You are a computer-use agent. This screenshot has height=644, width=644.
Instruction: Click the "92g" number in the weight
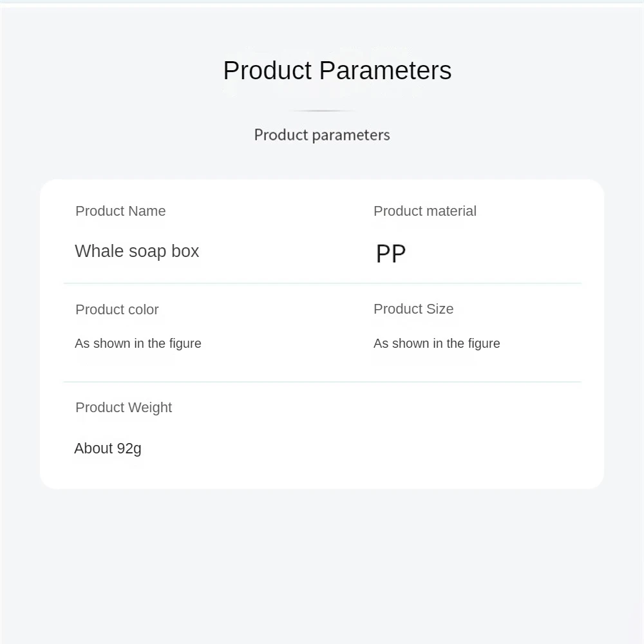pyautogui.click(x=129, y=448)
